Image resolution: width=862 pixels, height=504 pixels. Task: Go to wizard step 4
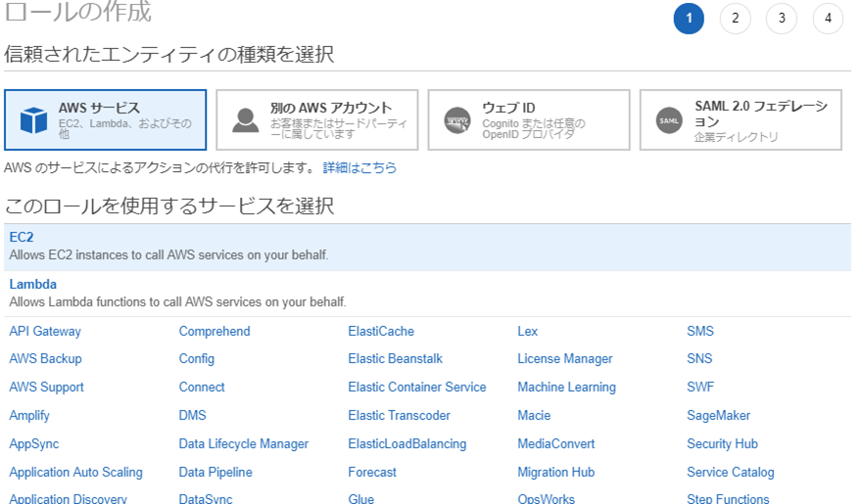click(x=828, y=19)
